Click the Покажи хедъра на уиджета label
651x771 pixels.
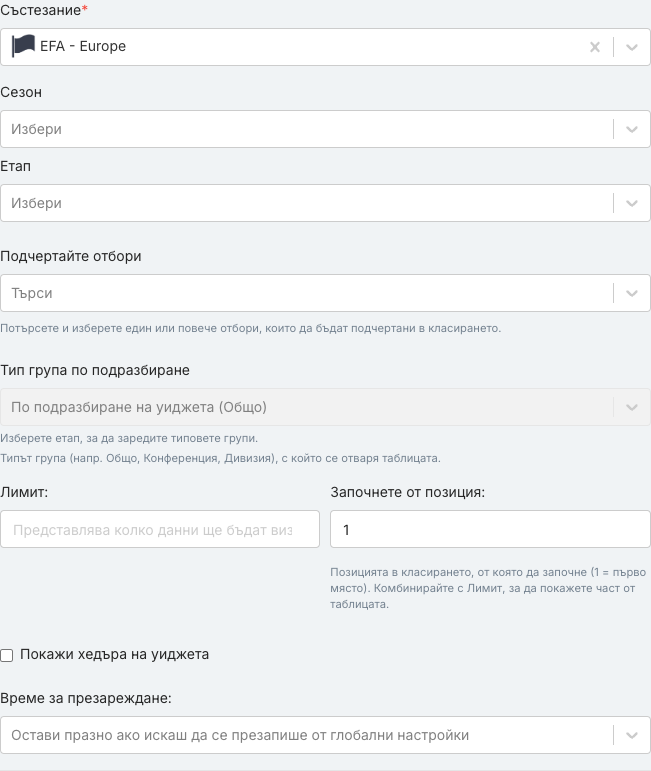coord(115,654)
